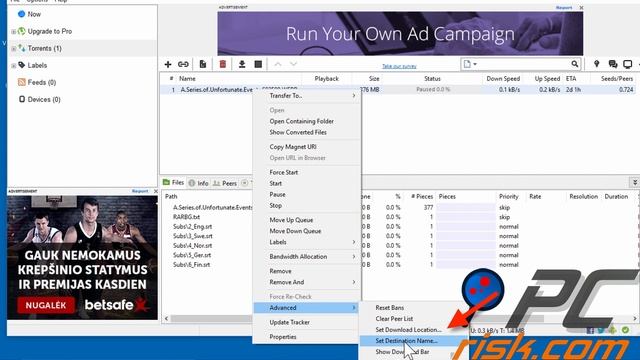Click the remote monitor icon in toolbar
The width and height of the screenshot is (640, 360).
coord(628,64)
